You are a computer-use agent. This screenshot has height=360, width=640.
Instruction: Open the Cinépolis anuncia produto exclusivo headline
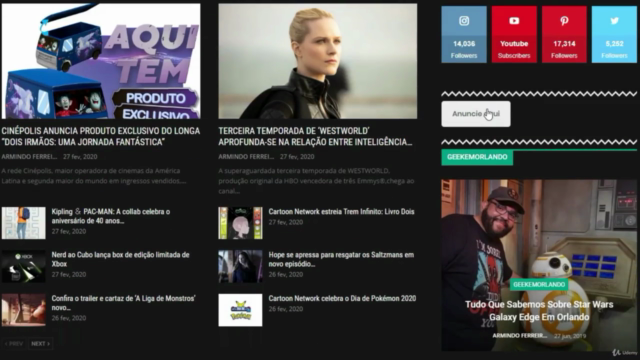pyautogui.click(x=100, y=136)
